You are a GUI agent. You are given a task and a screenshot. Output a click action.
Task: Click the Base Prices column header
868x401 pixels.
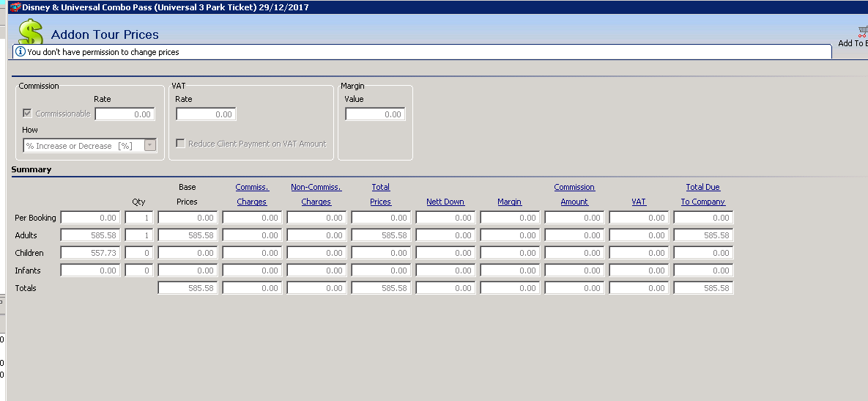pyautogui.click(x=187, y=194)
